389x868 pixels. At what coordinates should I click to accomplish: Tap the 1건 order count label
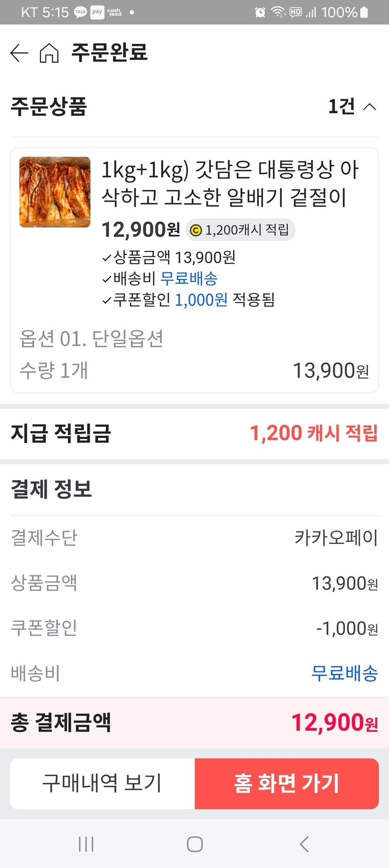click(341, 107)
